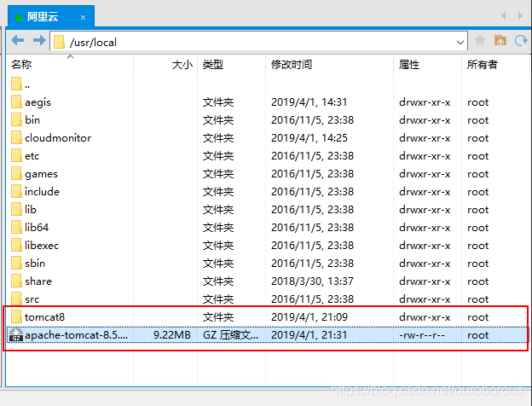Select the tomcat8 folder icon
Viewport: 532px width, 406px height.
(x=16, y=316)
